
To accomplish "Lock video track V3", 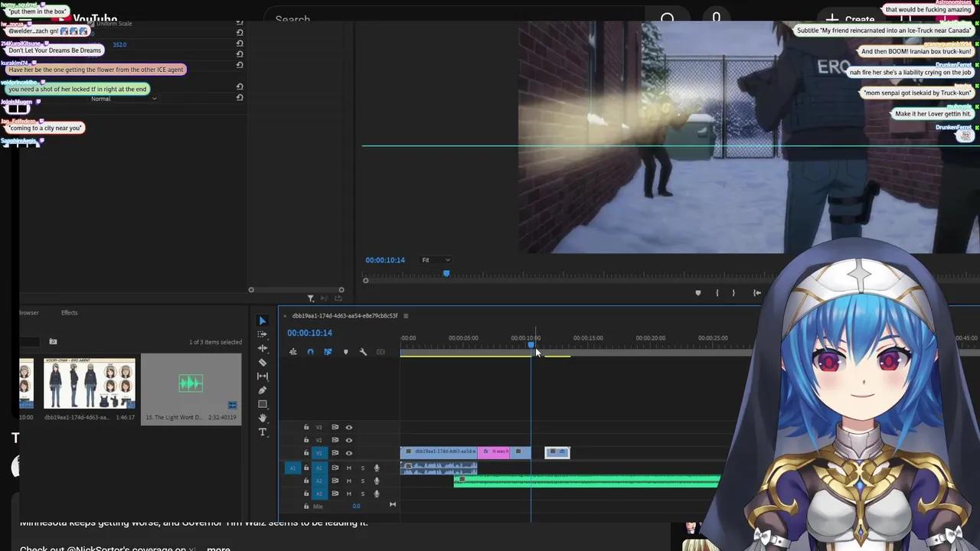I will coord(306,428).
